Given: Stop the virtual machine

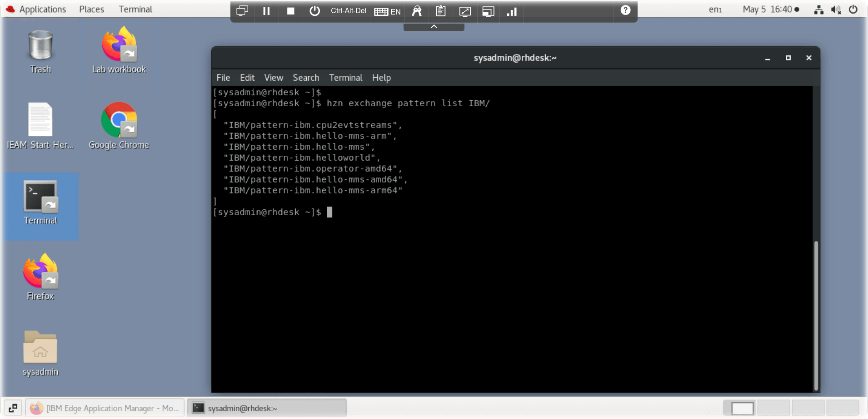Looking at the screenshot, I should [291, 11].
